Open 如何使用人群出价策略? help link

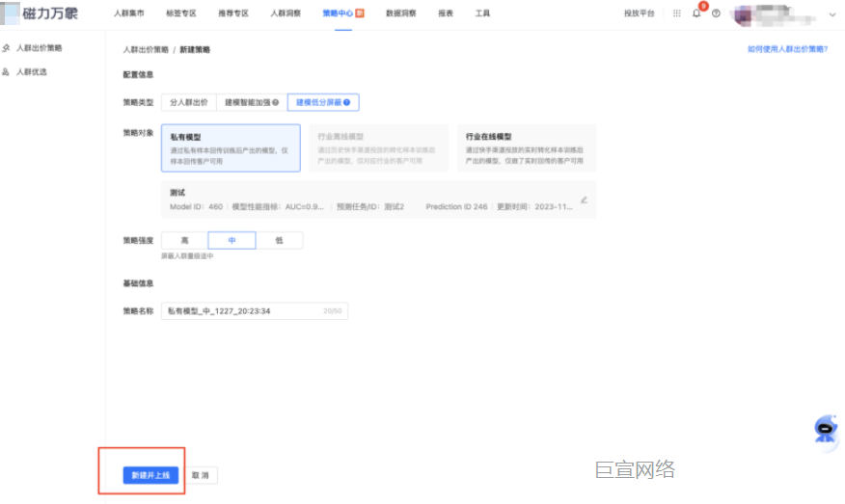click(787, 49)
